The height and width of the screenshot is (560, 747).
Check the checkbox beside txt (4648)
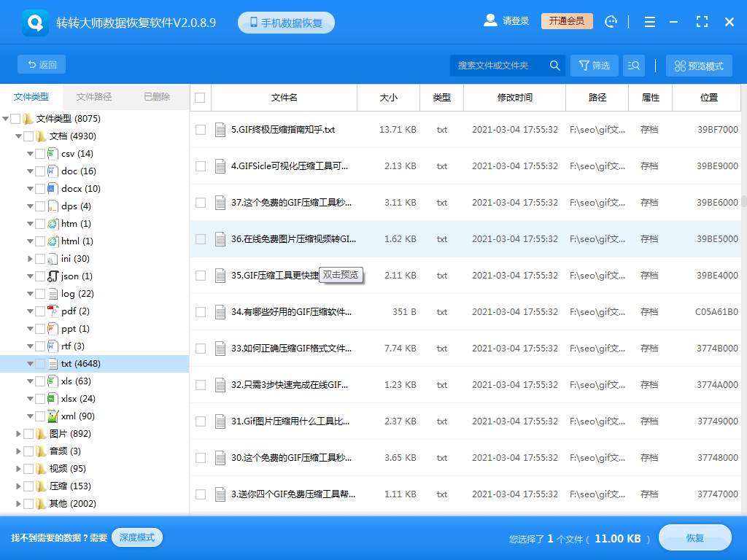pos(42,363)
